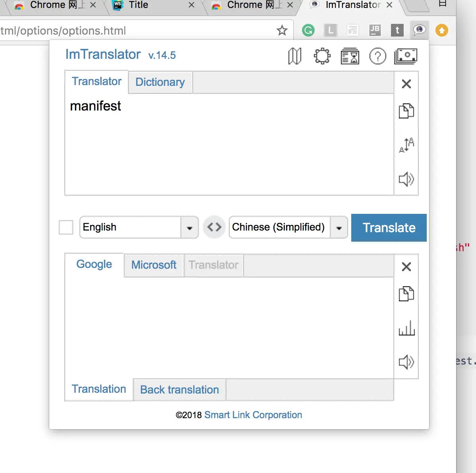Click the blue Translate button
This screenshot has height=473, width=476.
389,228
